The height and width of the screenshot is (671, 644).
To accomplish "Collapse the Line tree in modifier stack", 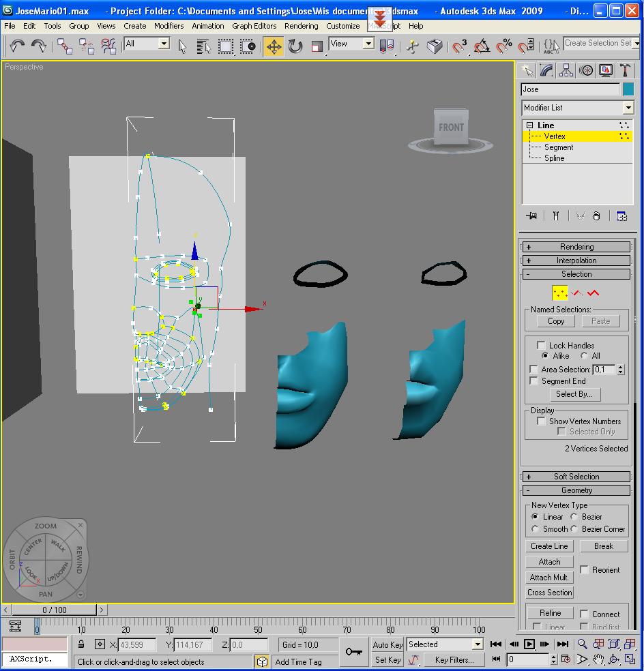I will [529, 125].
